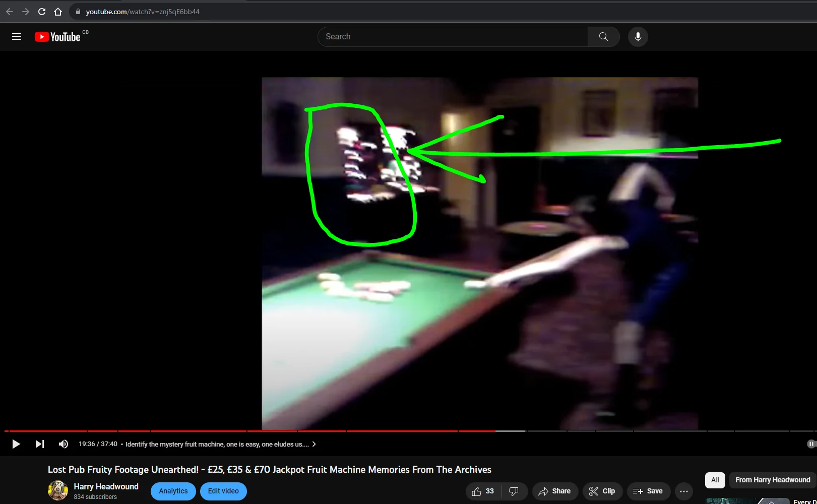Click the video title text
The height and width of the screenshot is (504, 817).
[270, 470]
